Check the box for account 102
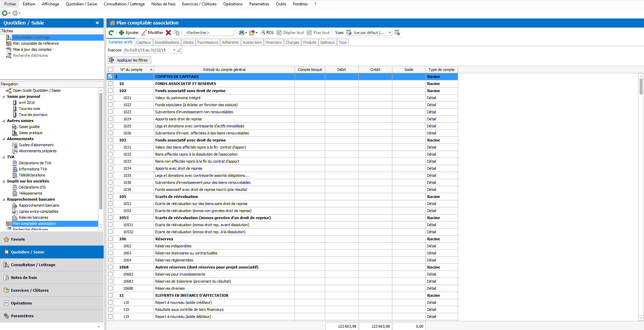Image resolution: width=644 pixels, height=330 pixels. [x=110, y=91]
